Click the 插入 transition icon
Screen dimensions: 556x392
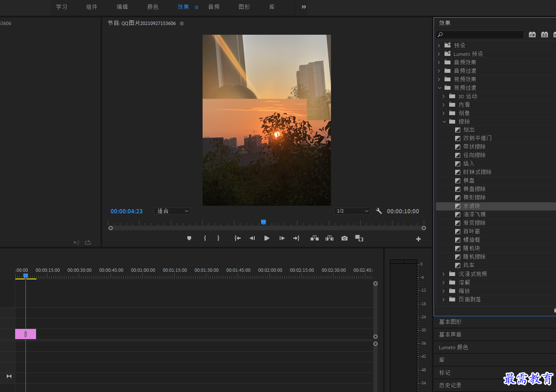458,164
